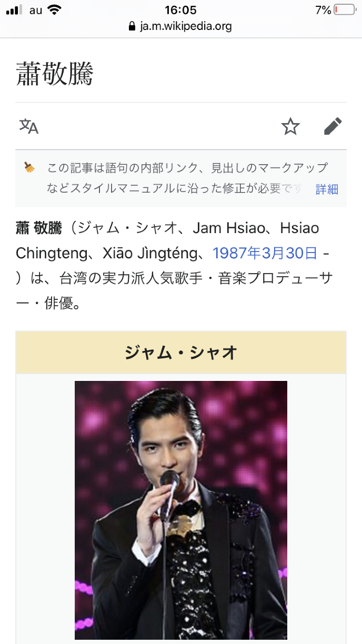Click the pencil edit icon
This screenshot has height=644, width=362.
[333, 126]
